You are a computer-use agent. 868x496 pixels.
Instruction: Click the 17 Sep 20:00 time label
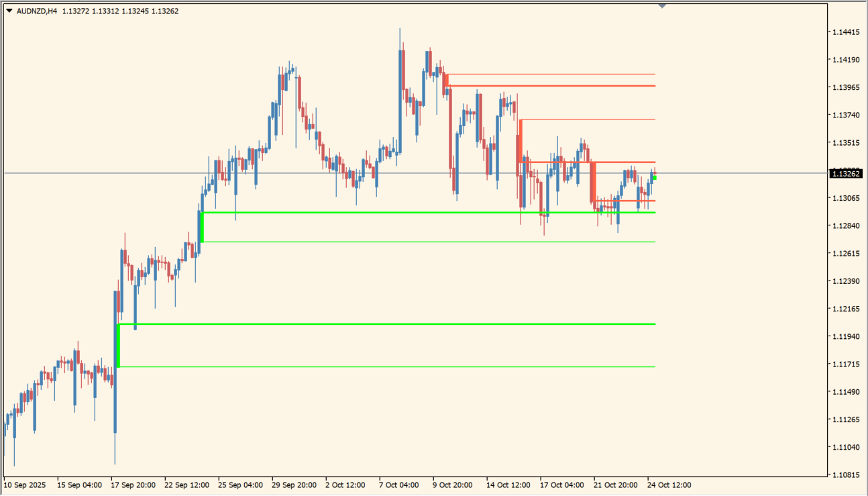click(x=133, y=485)
